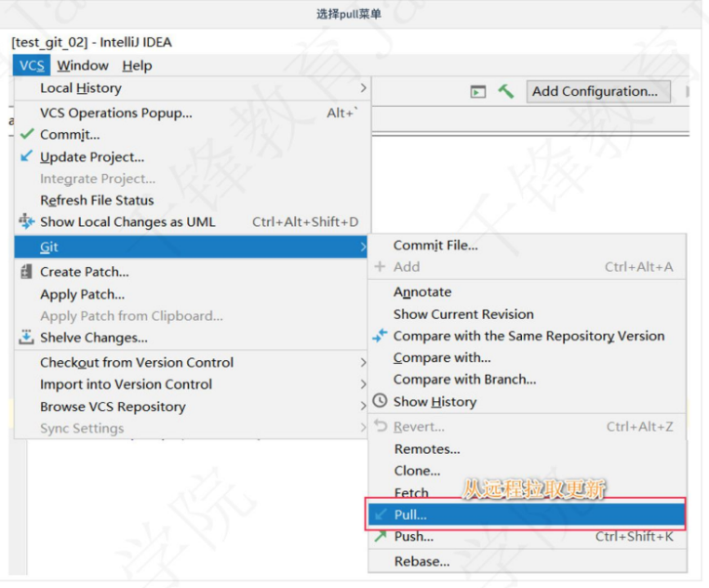Expand the Git submenu arrow
The height and width of the screenshot is (588, 709).
point(363,247)
